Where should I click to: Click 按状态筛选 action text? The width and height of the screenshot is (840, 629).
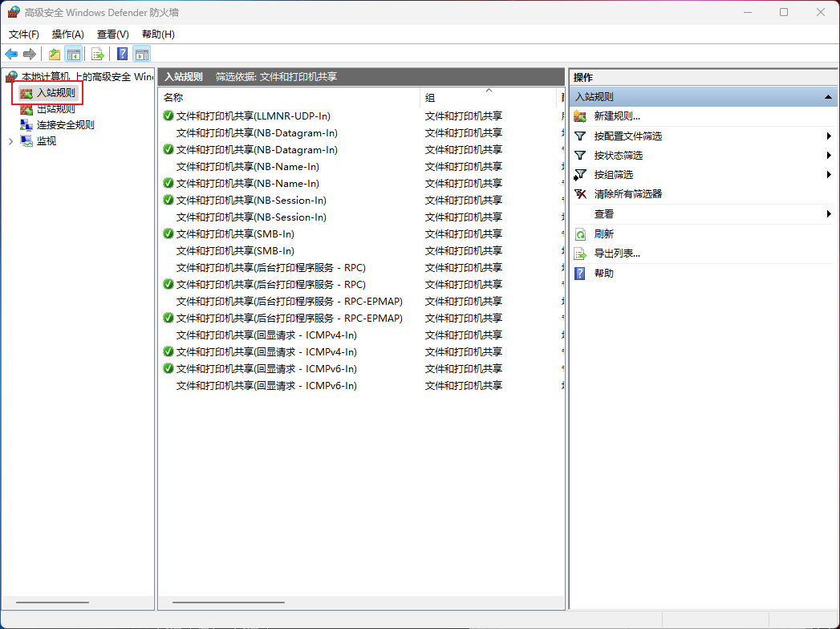[x=619, y=156]
